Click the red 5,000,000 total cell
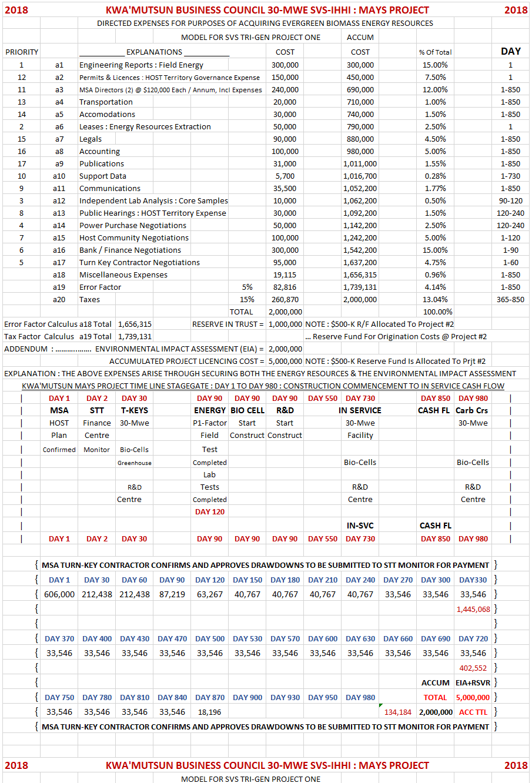This screenshot has height=783, width=532. (473, 697)
